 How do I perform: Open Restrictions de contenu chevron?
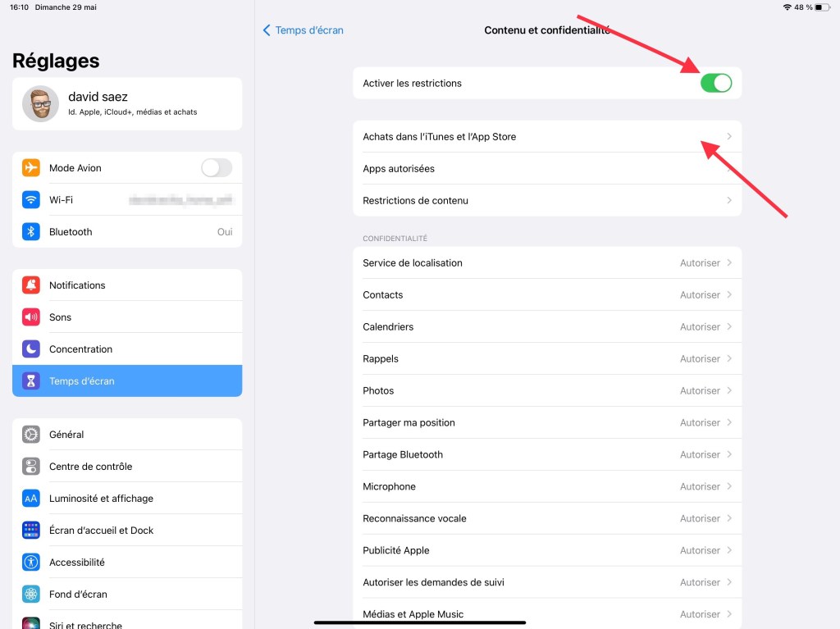point(729,201)
